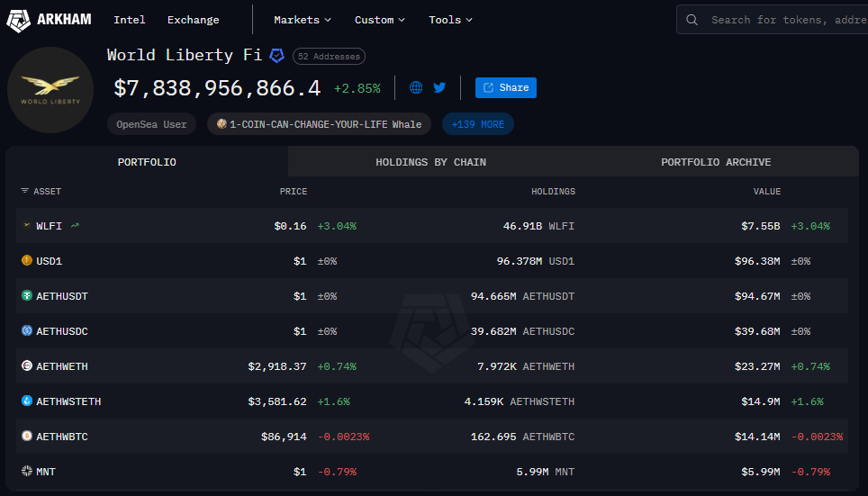868x496 pixels.
Task: Focus the token search field
Action: coord(783,20)
